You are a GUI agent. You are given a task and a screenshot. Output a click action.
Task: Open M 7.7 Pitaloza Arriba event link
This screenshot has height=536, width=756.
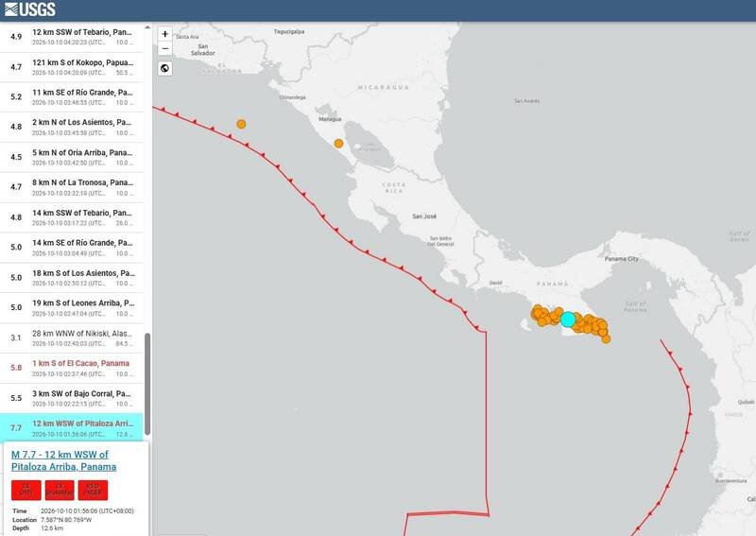63,460
